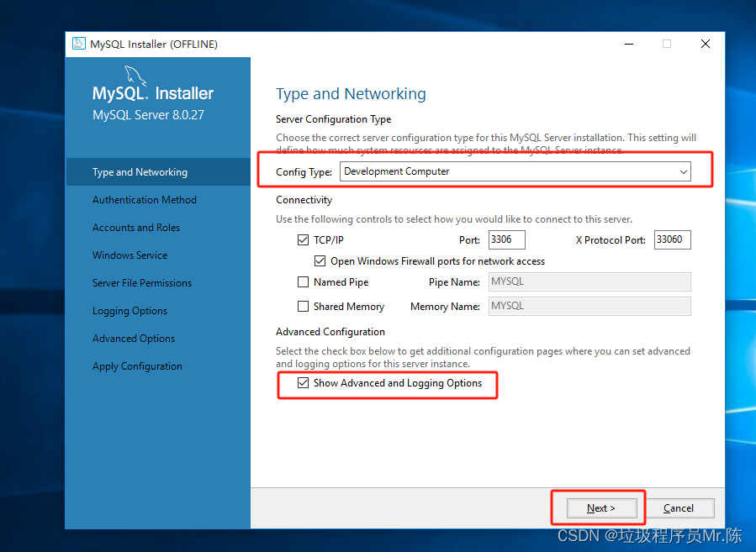Click the Cancel button
This screenshot has width=756, height=552.
(x=679, y=508)
